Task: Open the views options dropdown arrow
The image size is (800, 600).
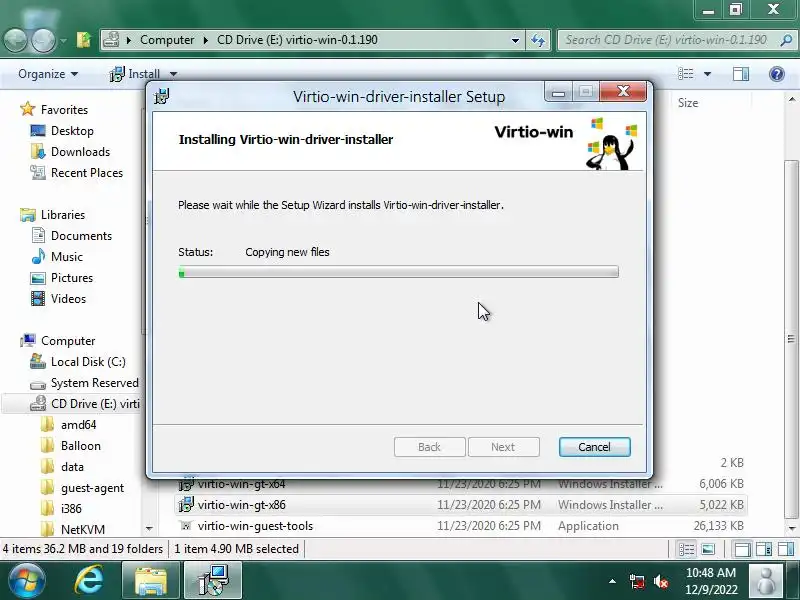Action: tap(707, 74)
